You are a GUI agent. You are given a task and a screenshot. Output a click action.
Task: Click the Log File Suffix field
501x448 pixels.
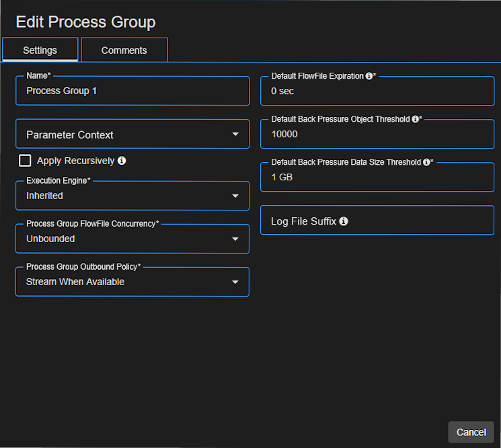(x=377, y=220)
